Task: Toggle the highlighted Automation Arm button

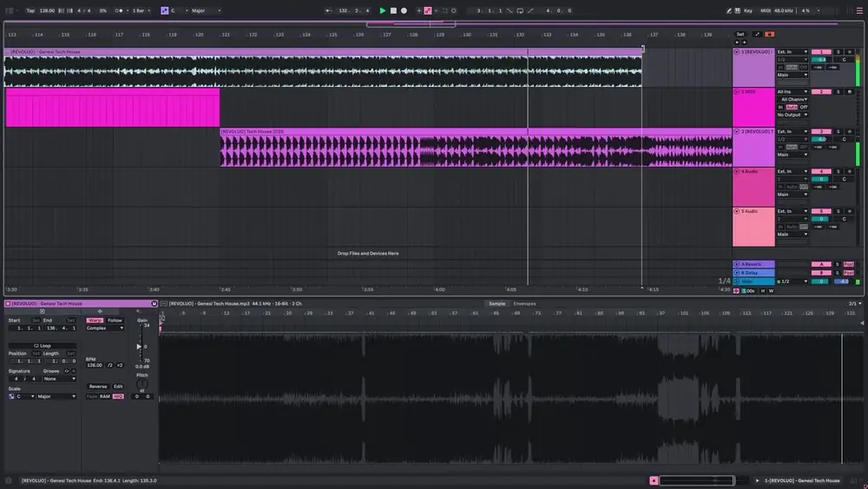Action: [x=427, y=10]
